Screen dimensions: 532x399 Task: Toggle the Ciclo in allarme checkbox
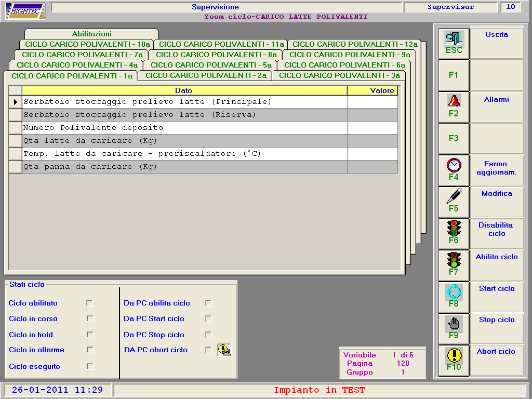[x=89, y=350]
